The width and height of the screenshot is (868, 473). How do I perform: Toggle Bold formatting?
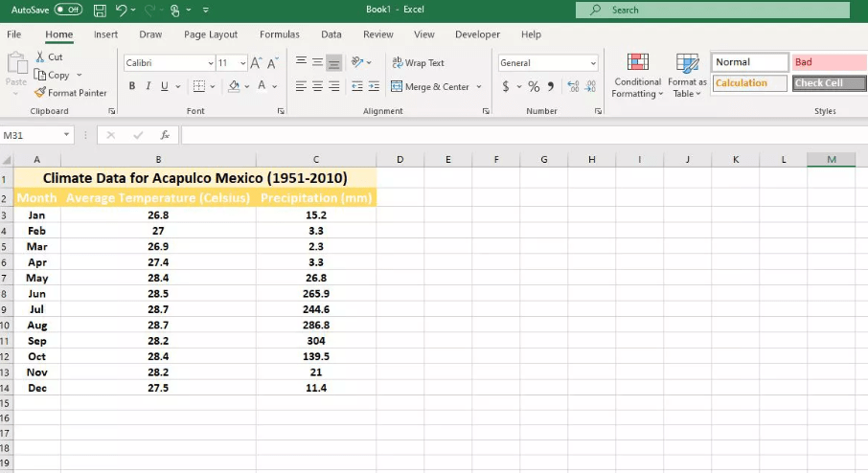132,86
